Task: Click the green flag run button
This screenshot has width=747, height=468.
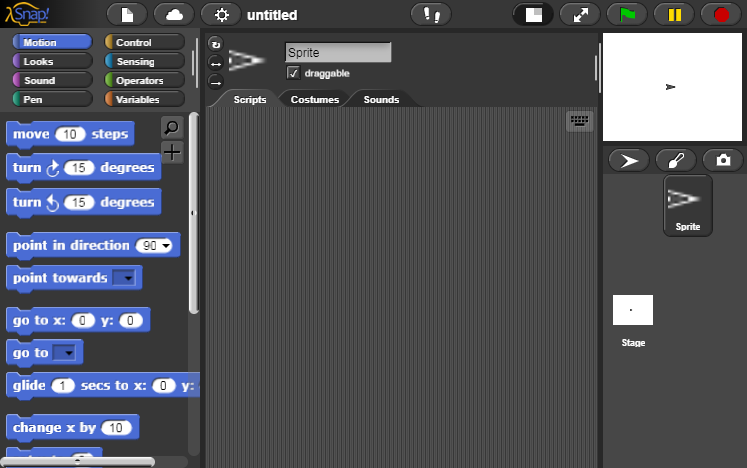Action: click(628, 14)
